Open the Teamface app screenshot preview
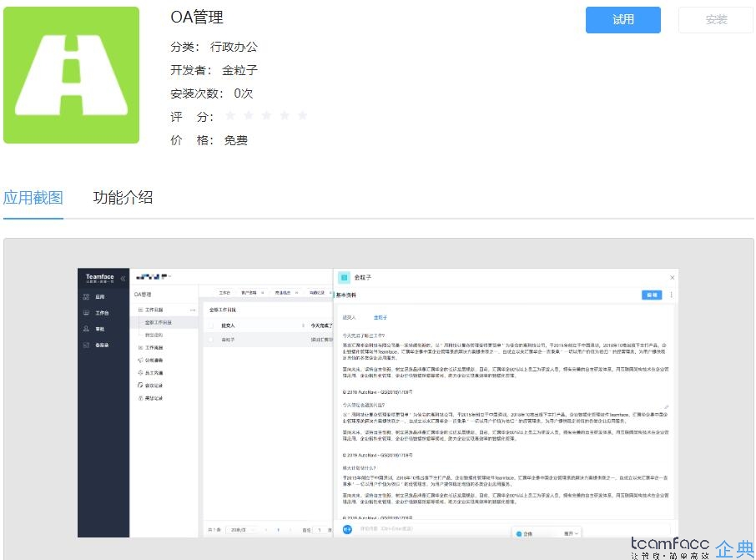 tap(378, 403)
